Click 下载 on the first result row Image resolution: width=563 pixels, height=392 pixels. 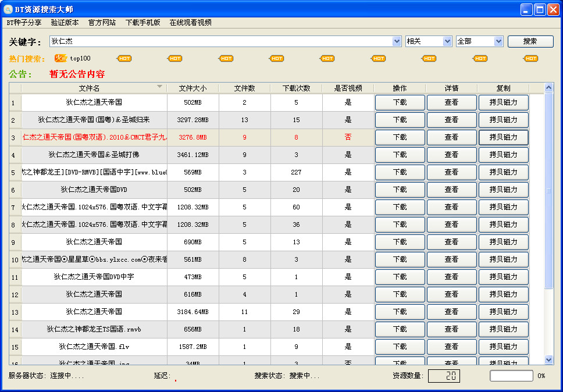pyautogui.click(x=400, y=102)
